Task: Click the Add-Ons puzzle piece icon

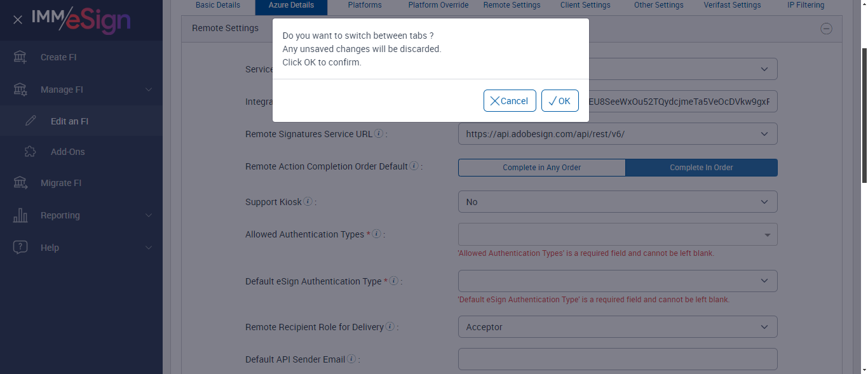Action: 31,152
